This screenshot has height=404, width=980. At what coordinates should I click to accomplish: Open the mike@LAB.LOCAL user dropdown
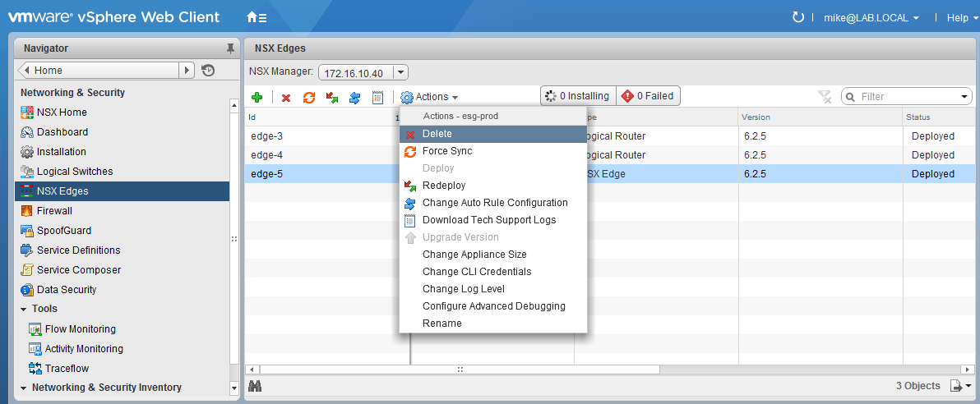[x=871, y=17]
